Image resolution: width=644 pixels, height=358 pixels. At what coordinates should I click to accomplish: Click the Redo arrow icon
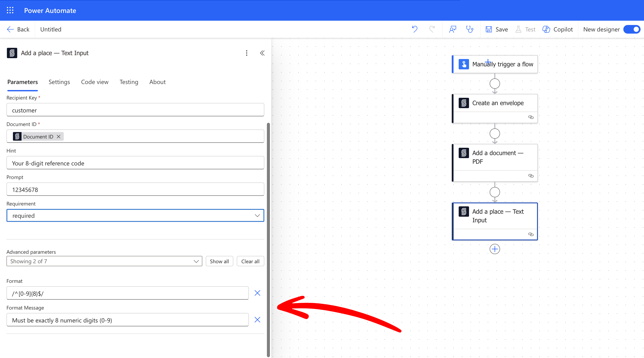(432, 29)
